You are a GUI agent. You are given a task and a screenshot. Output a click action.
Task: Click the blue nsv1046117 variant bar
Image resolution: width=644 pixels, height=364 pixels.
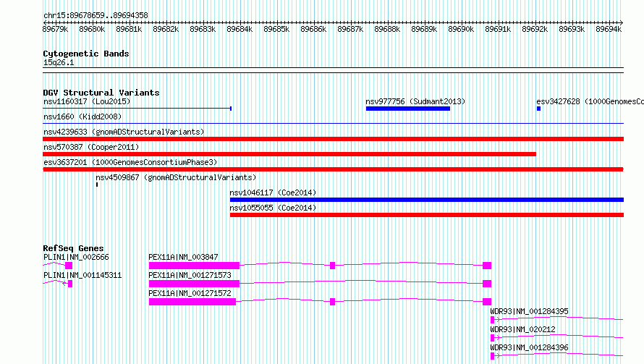[x=427, y=200]
